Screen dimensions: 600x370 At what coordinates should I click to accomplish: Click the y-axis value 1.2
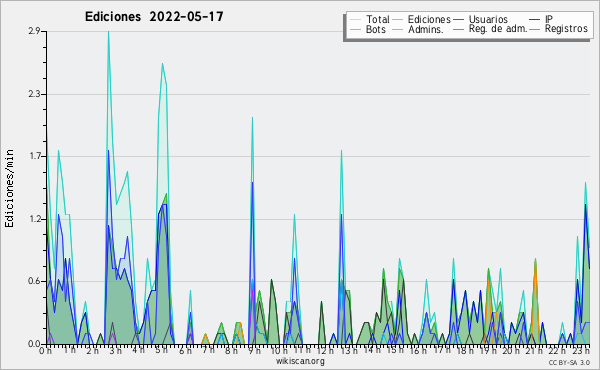pos(34,219)
